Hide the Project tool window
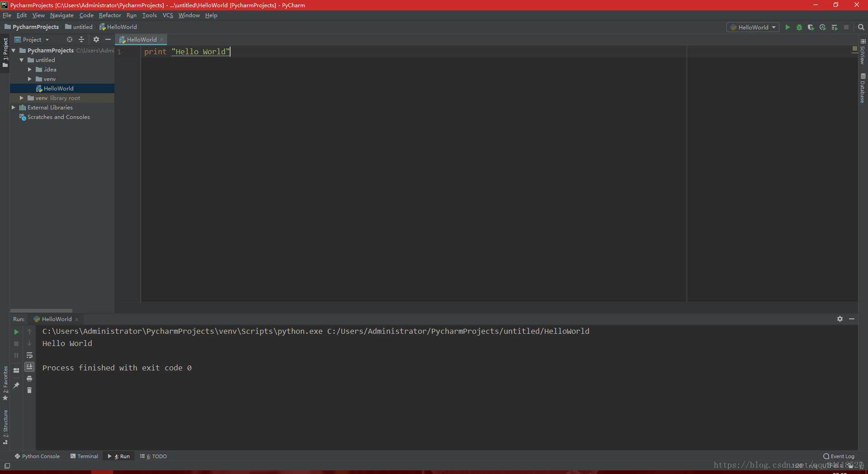The height and width of the screenshot is (474, 868). pos(108,39)
